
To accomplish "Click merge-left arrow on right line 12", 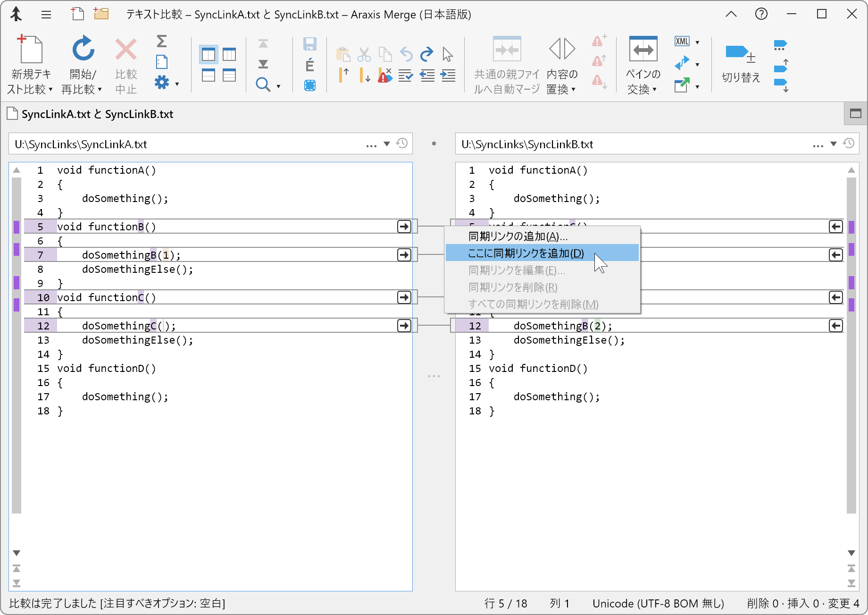I will 835,326.
